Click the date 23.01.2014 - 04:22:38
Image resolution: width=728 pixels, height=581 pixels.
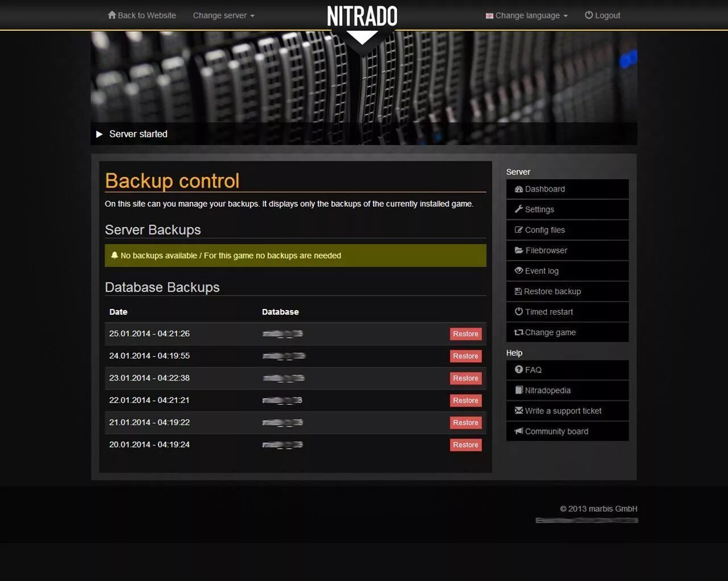pos(149,378)
